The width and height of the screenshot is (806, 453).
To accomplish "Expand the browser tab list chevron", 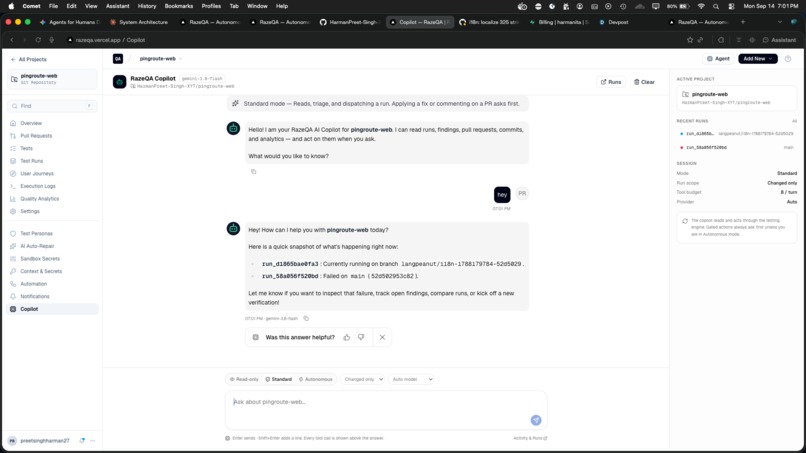I will tap(780, 22).
